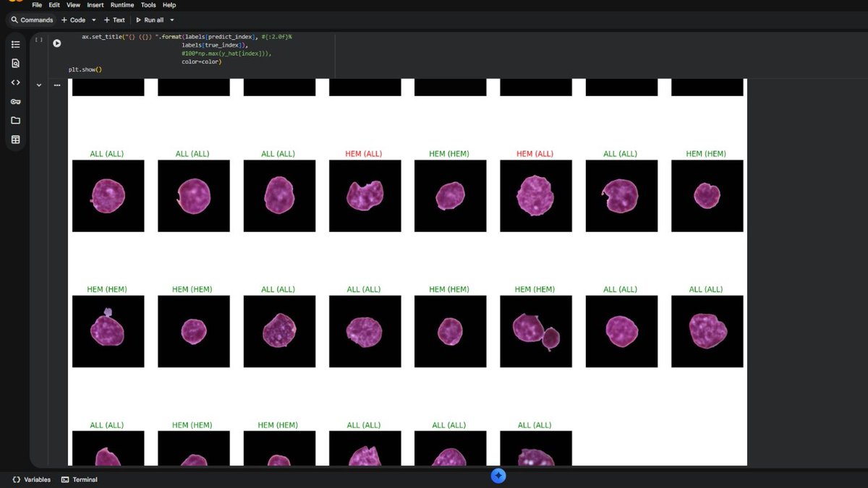Open the View menu

(x=73, y=5)
